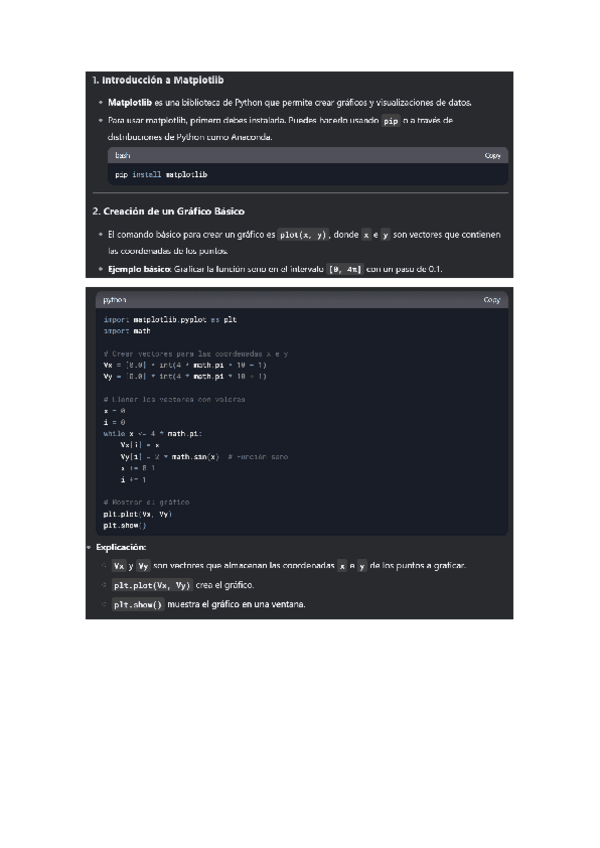Click the inline 'pip' code tag
This screenshot has width=600, height=848.
[x=391, y=120]
